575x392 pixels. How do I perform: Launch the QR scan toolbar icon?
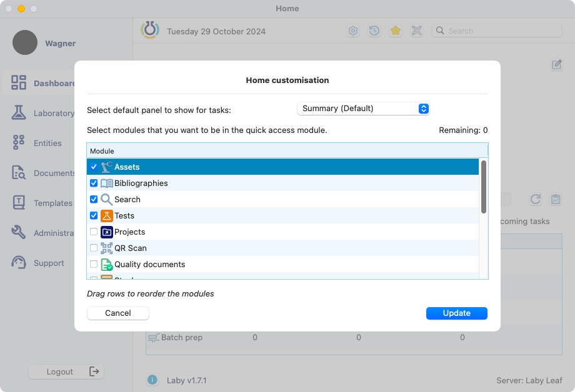417,31
